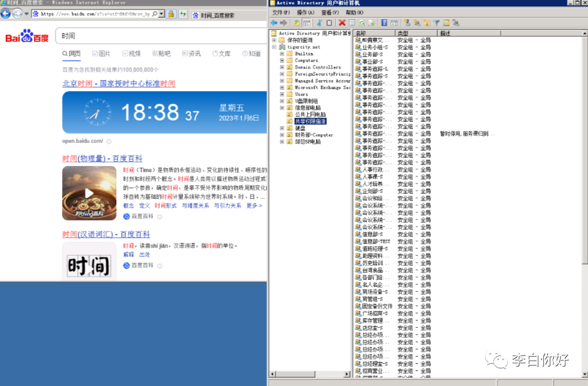This screenshot has height=386, width=588.
Task: Play the 时间 video thumbnail
Action: [89, 193]
